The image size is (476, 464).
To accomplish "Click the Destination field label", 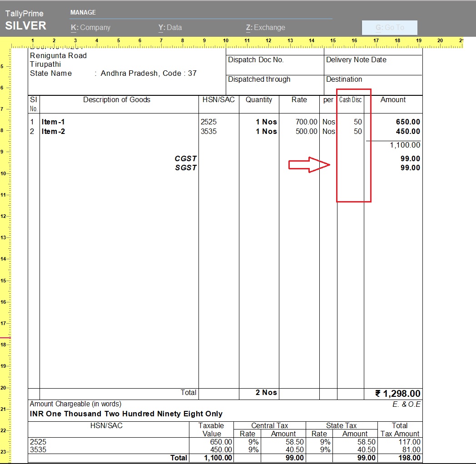I will pos(344,79).
